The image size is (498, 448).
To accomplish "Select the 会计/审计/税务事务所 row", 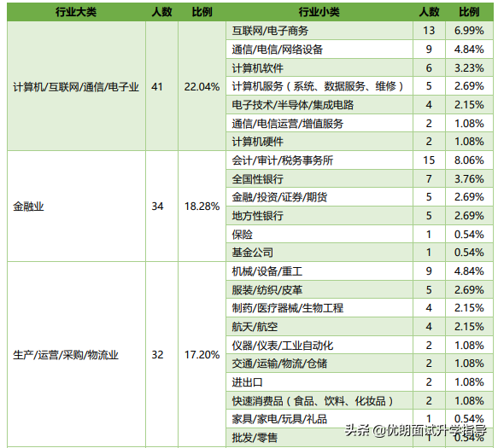I will pos(360,160).
